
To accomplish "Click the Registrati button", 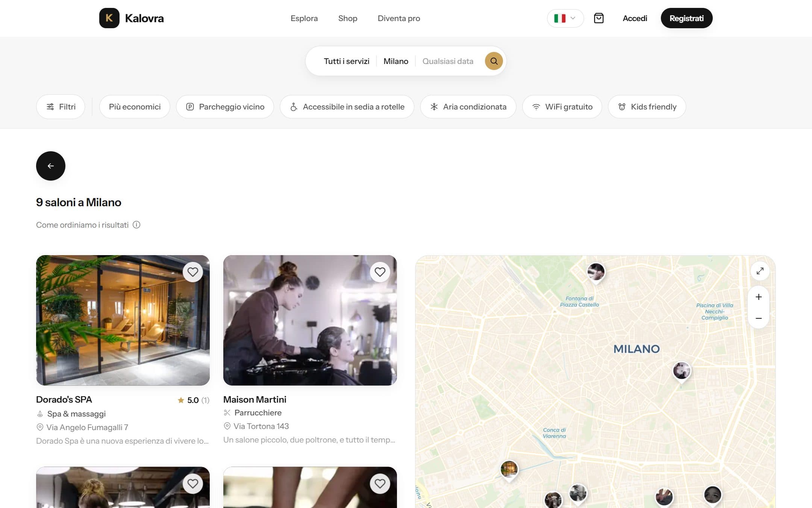I will coord(686,18).
